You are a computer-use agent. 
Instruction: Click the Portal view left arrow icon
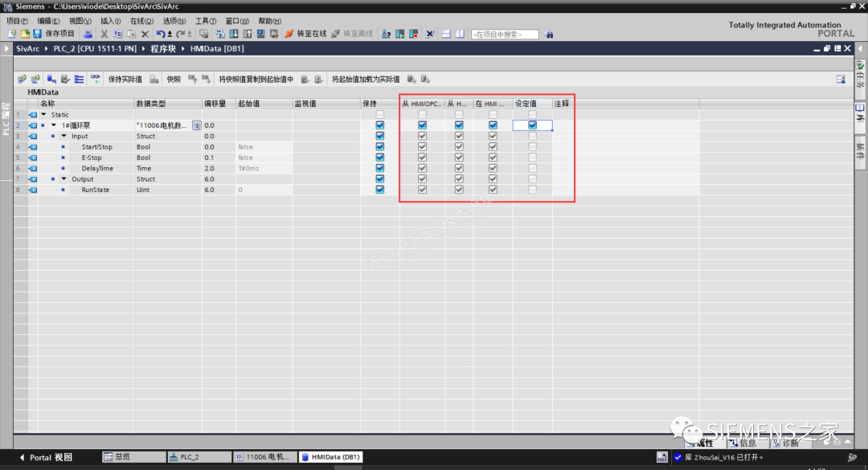point(23,457)
